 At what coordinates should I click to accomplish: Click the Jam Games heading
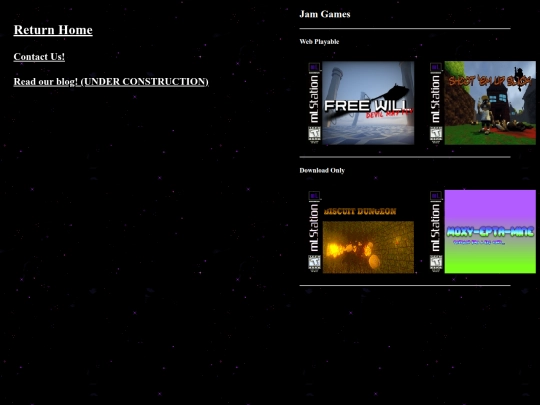pos(325,14)
